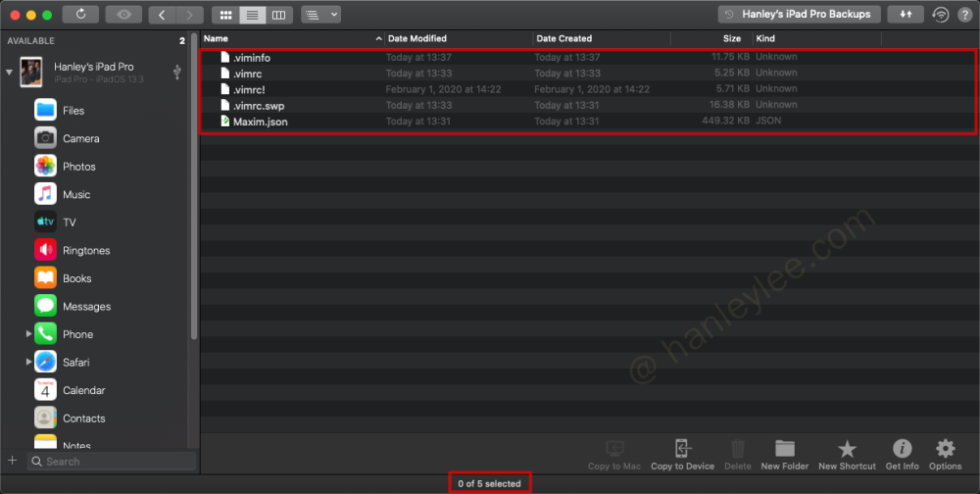
Task: Click the New Shortcut star icon
Action: 847,449
